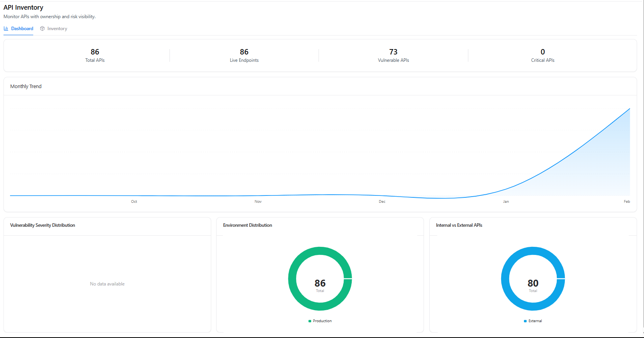Click the Vulnerability Severity Distribution panel title
644x338 pixels.
(x=42, y=225)
